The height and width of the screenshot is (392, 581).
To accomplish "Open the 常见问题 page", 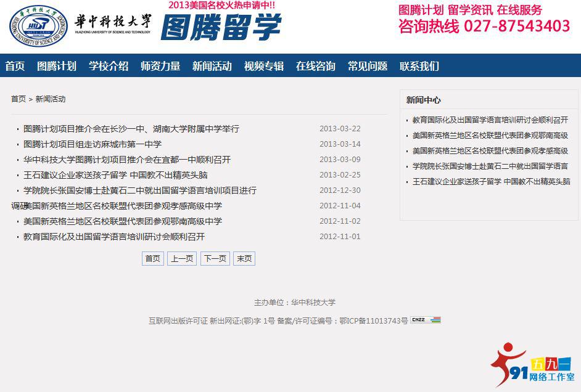I will [x=369, y=66].
